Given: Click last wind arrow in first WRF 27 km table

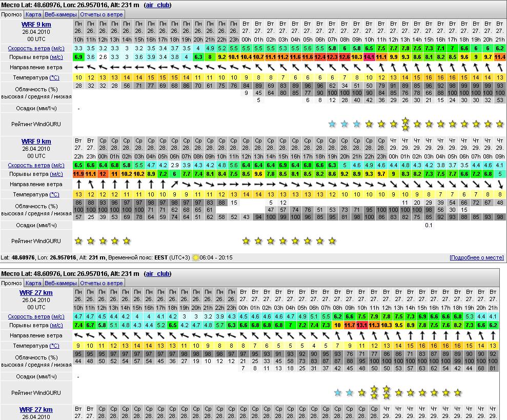Looking at the screenshot, I should (x=493, y=335).
